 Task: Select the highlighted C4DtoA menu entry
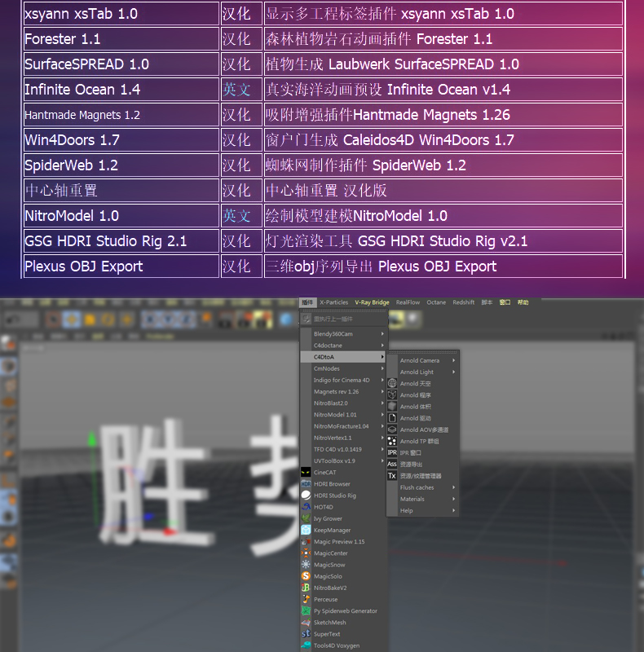[x=343, y=357]
